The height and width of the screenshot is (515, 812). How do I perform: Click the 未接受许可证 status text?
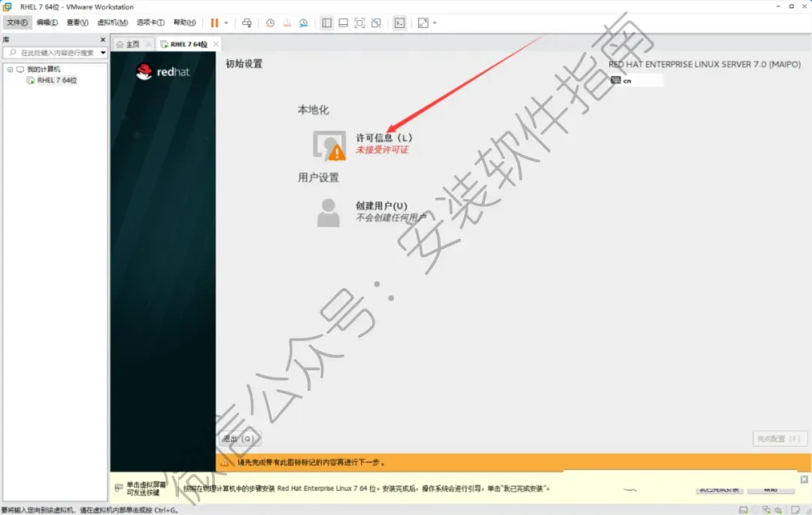tap(382, 150)
